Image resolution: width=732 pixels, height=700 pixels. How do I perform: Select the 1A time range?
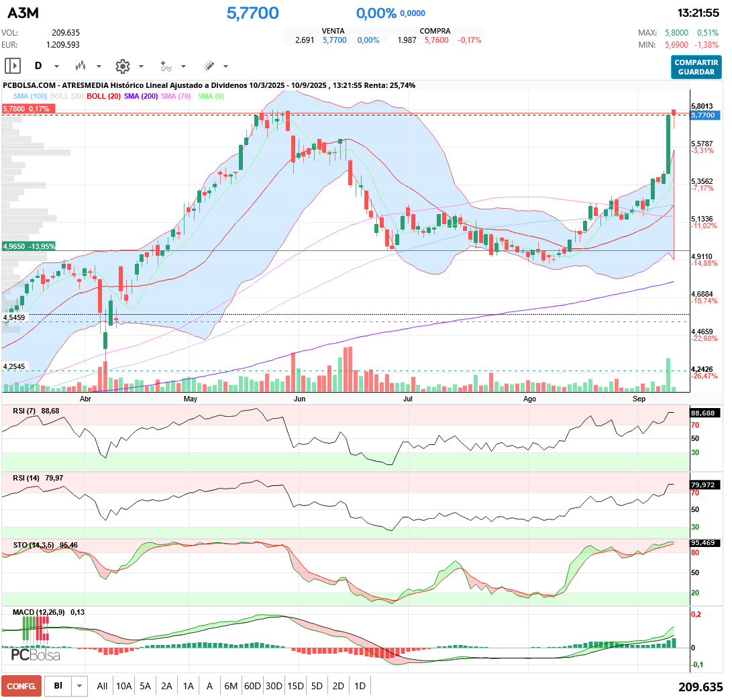coord(188,686)
